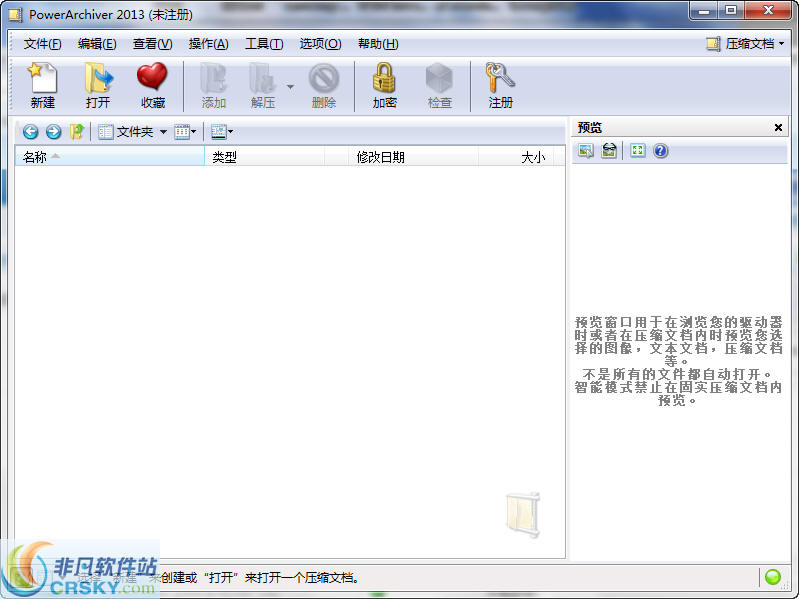Image resolution: width=799 pixels, height=599 pixels.
Task: Sort by the 名称 column header
Action: click(110, 157)
